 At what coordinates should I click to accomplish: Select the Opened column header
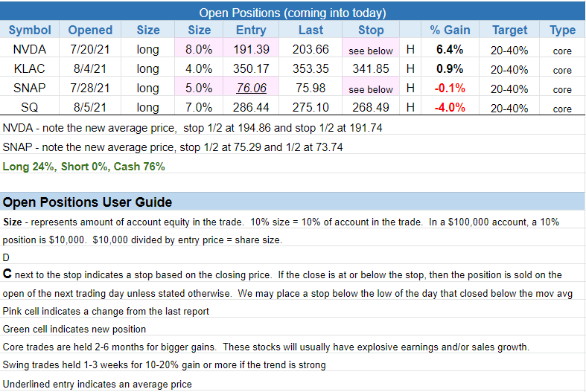pyautogui.click(x=90, y=30)
